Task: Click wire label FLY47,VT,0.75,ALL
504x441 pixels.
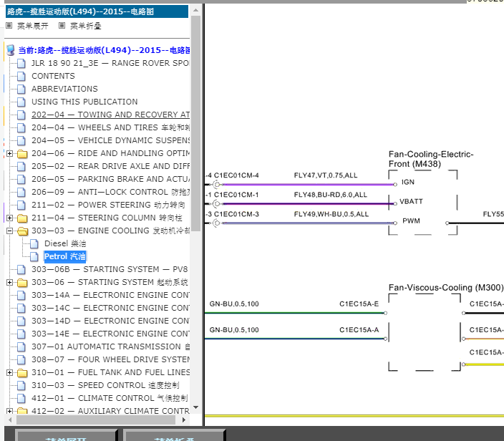Action: [x=326, y=175]
